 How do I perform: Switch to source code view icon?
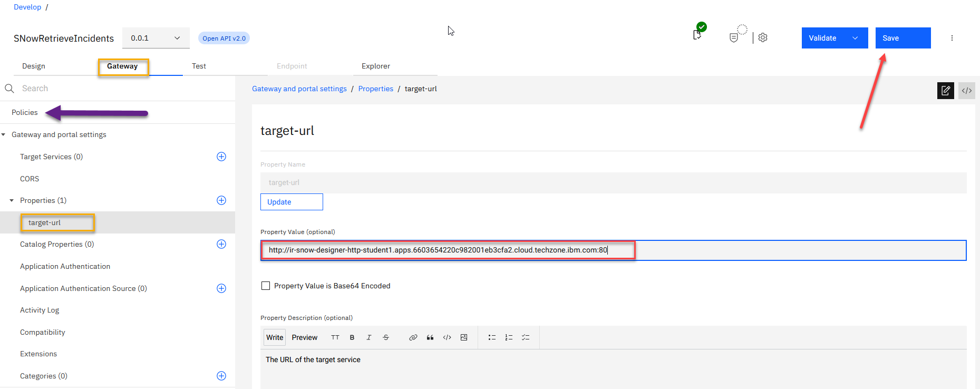click(x=966, y=91)
